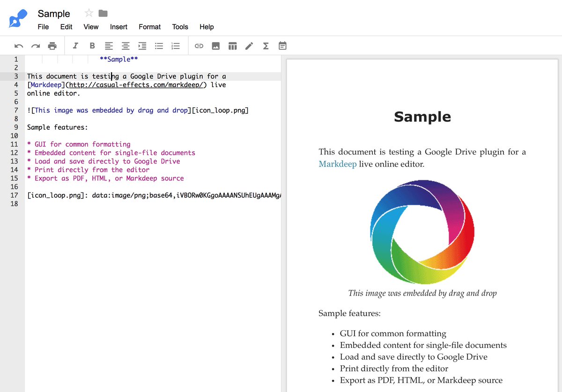Star the Sample document

(89, 13)
